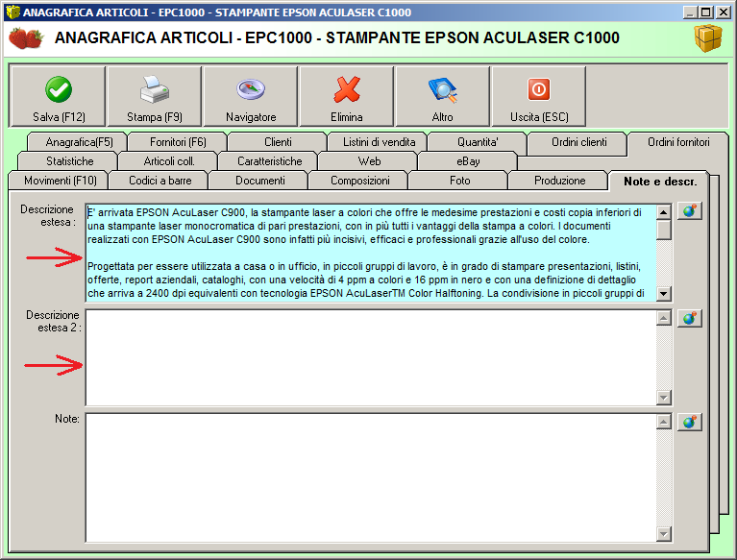Click the Elimina red X button
This screenshot has height=560, width=737.
point(347,97)
